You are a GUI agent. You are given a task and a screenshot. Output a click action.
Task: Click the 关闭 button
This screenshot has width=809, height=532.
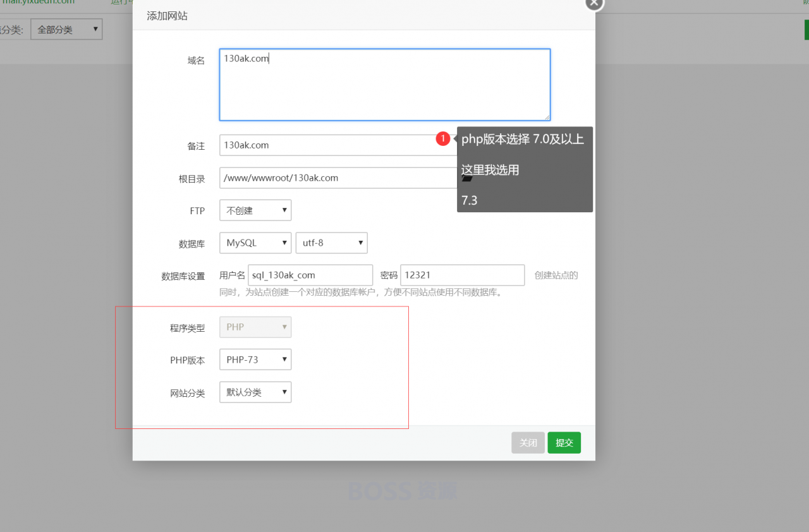point(528,443)
